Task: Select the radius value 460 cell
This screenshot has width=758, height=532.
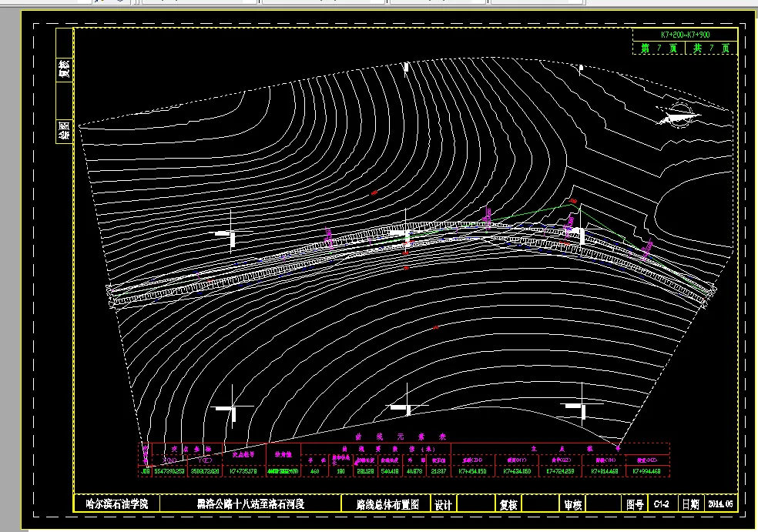Action: [x=315, y=470]
